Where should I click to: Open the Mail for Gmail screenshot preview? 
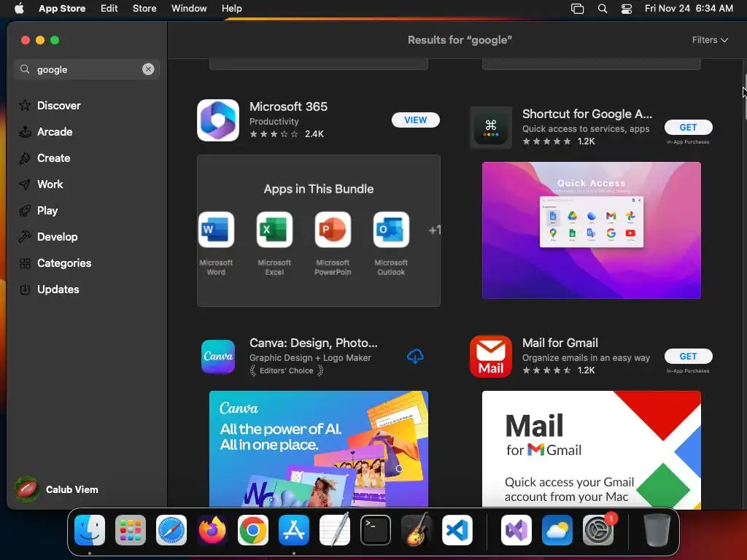[x=591, y=448]
